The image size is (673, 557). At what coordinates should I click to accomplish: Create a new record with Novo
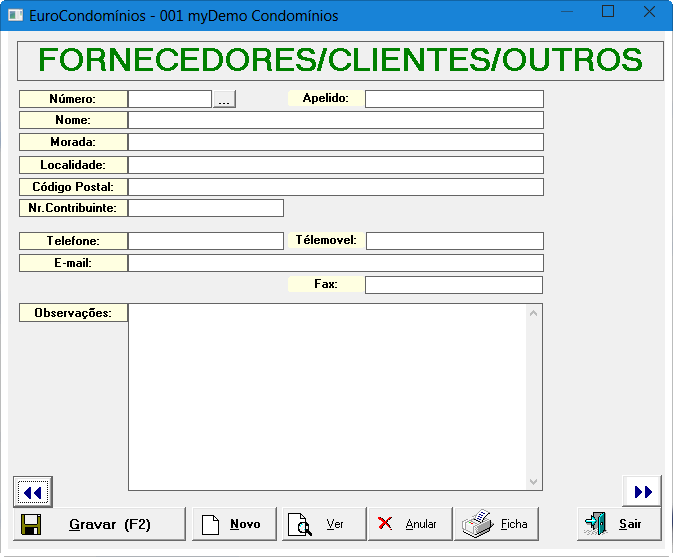coord(234,524)
